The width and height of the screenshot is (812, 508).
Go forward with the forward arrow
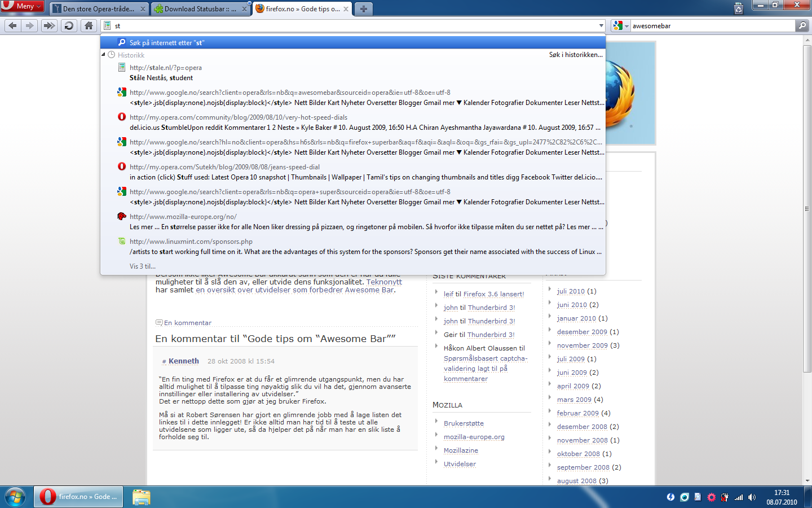click(x=30, y=25)
